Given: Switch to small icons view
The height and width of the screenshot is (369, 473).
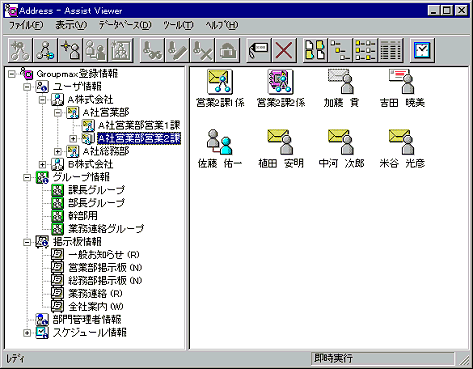Looking at the screenshot, I should pos(340,50).
